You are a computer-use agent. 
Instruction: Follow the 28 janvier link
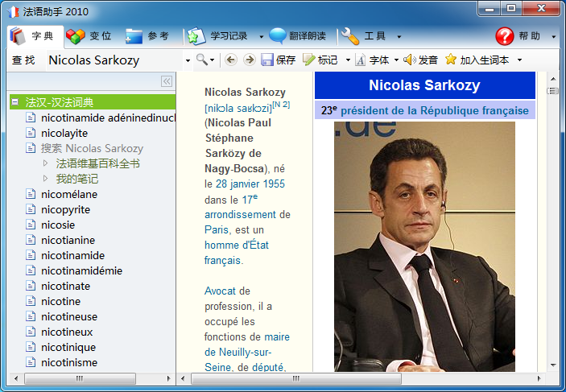[x=238, y=184]
